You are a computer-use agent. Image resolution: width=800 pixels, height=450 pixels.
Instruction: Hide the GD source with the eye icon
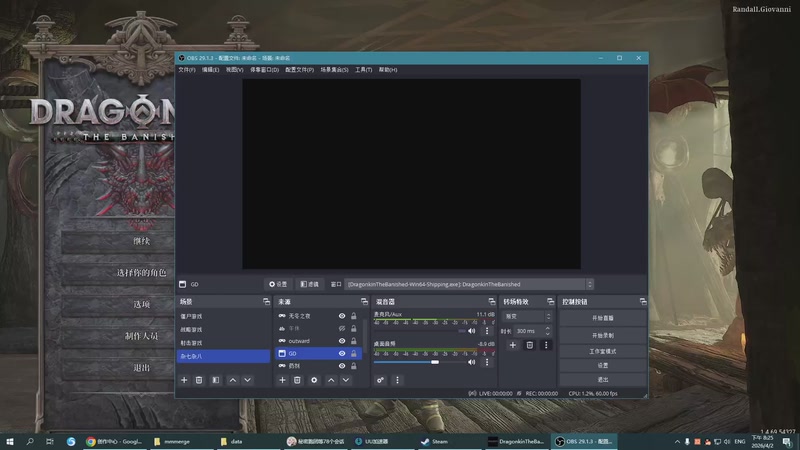pos(342,353)
